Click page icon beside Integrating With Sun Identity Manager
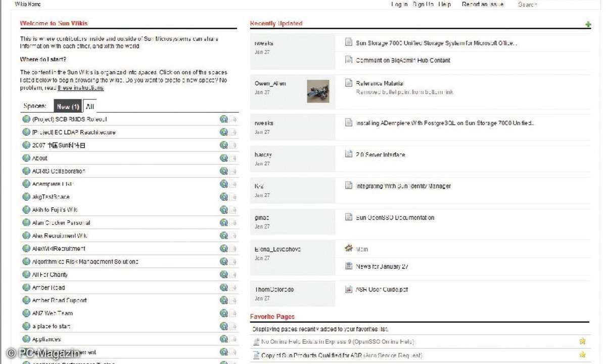Screen dimensions: 606x364 pos(349,186)
